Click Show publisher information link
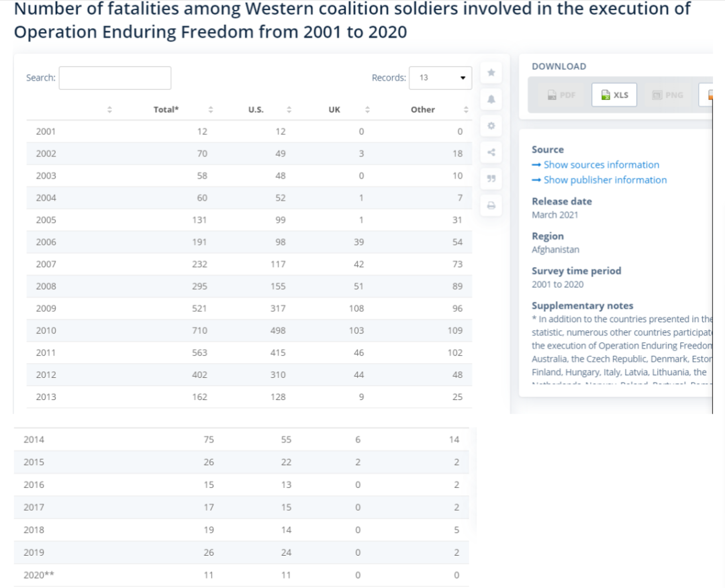 point(599,180)
